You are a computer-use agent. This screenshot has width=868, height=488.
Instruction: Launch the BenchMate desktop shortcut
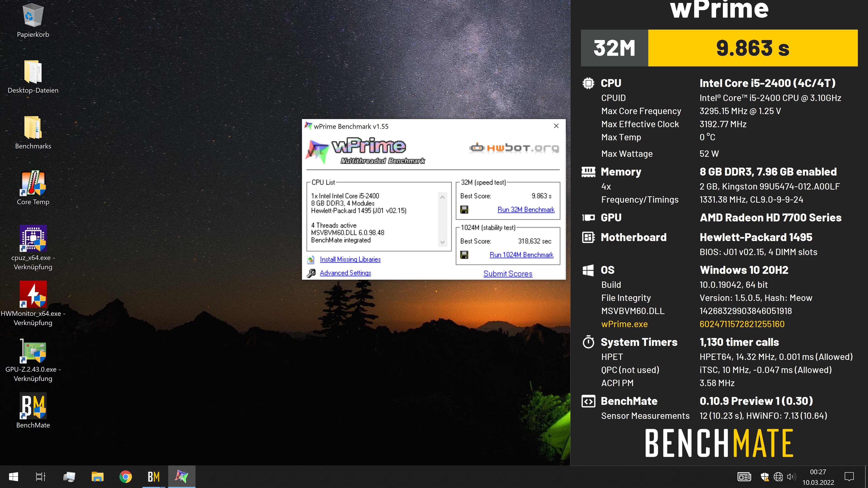point(33,406)
